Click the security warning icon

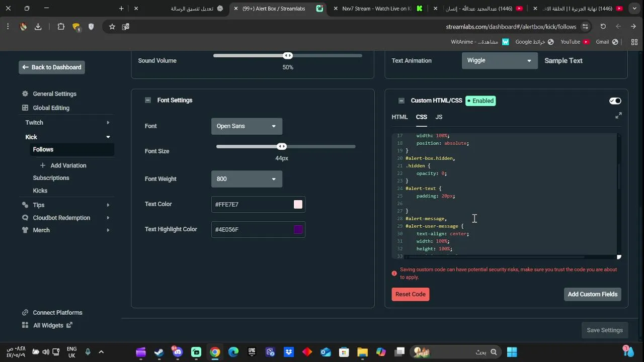coord(394,274)
